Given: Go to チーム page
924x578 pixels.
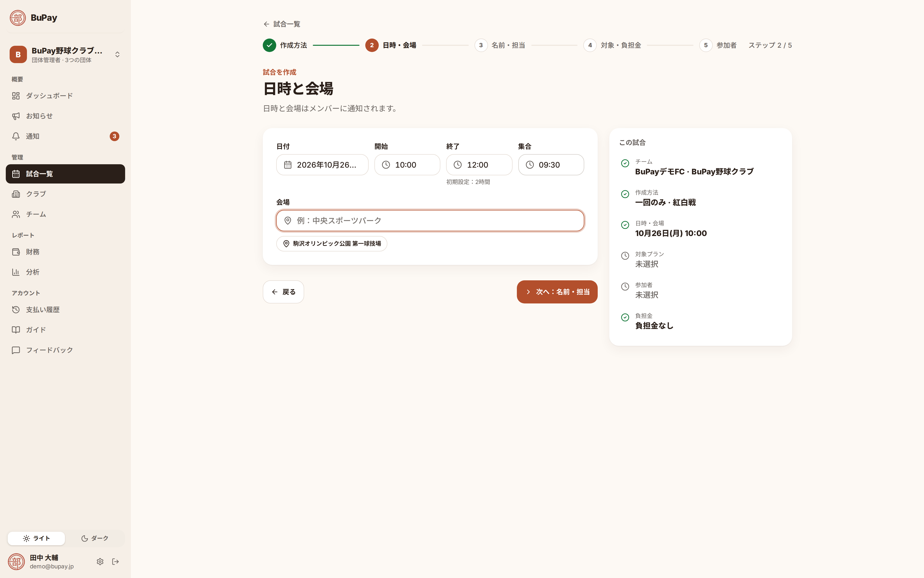Looking at the screenshot, I should [65, 214].
